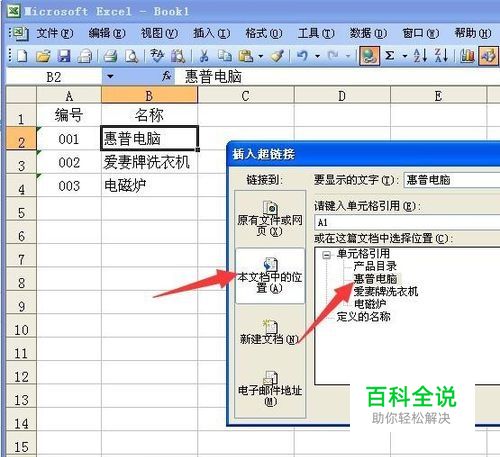Undo last action with the Undo arrow

[302, 56]
